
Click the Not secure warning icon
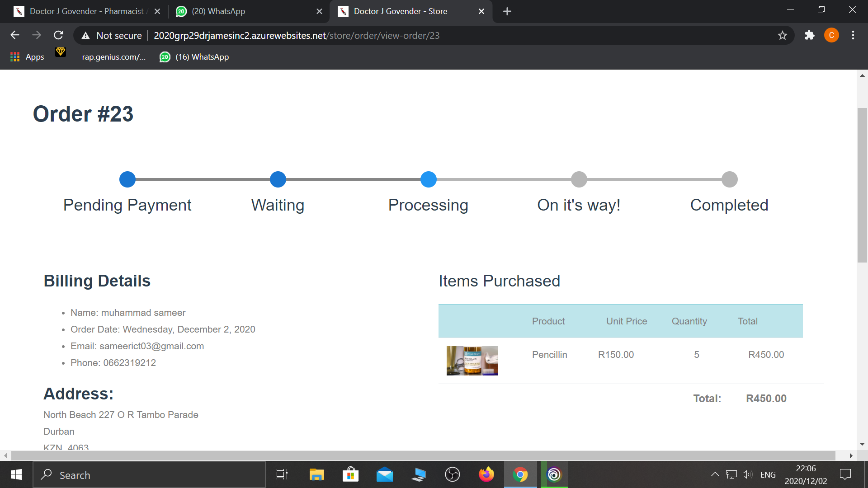pyautogui.click(x=85, y=36)
